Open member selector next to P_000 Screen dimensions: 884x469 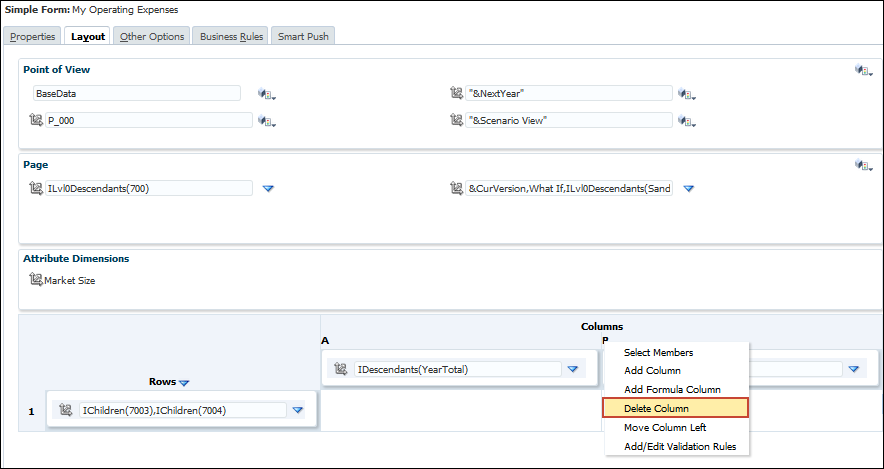pos(267,121)
